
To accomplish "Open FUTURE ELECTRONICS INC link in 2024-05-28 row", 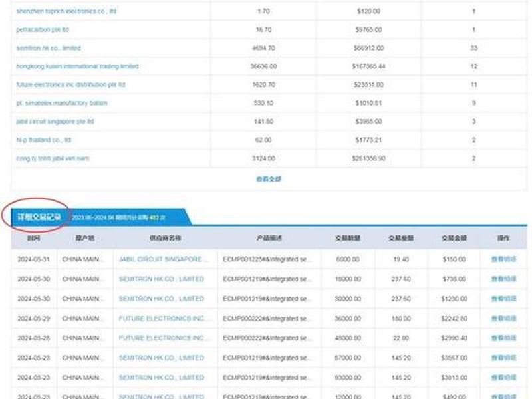I will 164,338.
